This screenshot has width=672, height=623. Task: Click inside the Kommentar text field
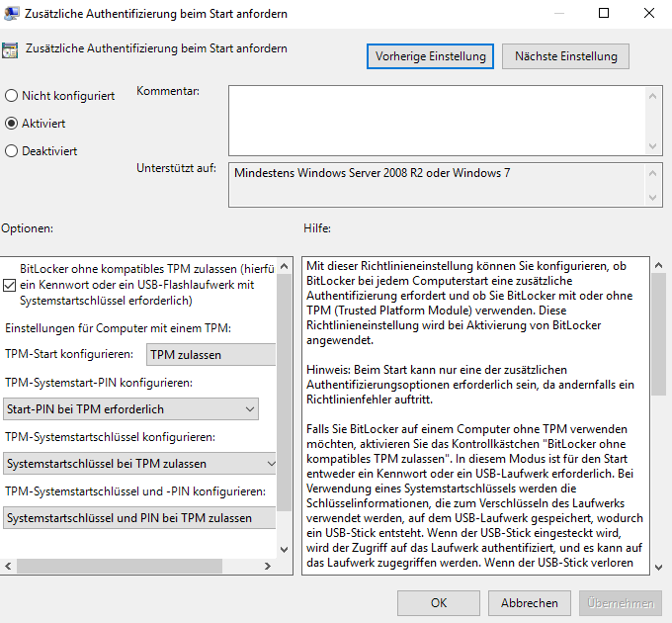click(436, 121)
